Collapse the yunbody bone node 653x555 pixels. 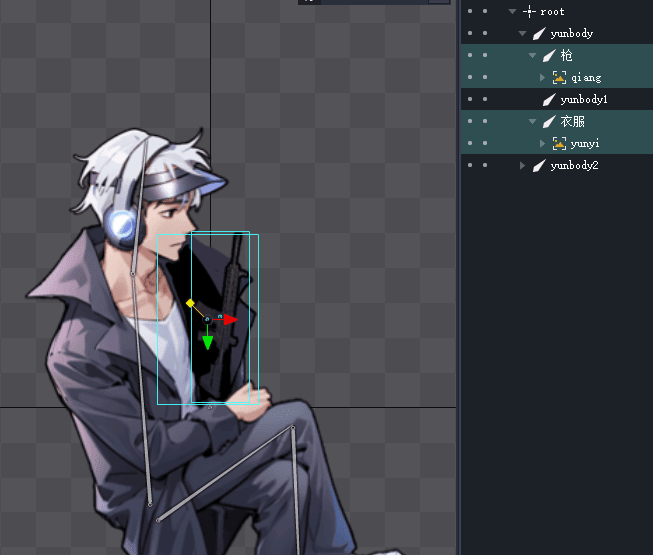(x=522, y=34)
